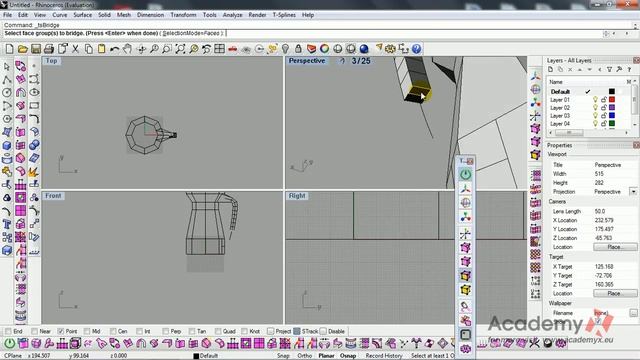640x360 pixels.
Task: Open the Projection dropdown in Properties
Action: click(x=633, y=192)
